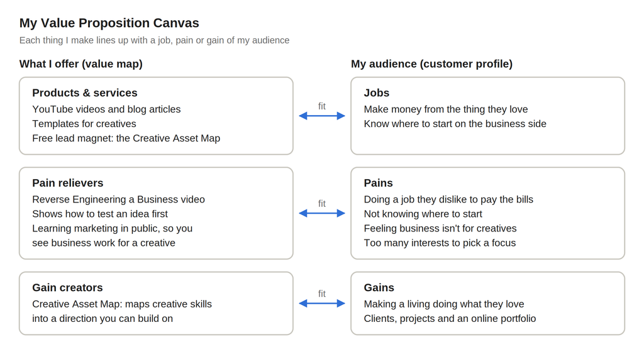The width and height of the screenshot is (644, 354).
Task: Click 'YouTube videos and blog articles' line
Action: click(106, 109)
